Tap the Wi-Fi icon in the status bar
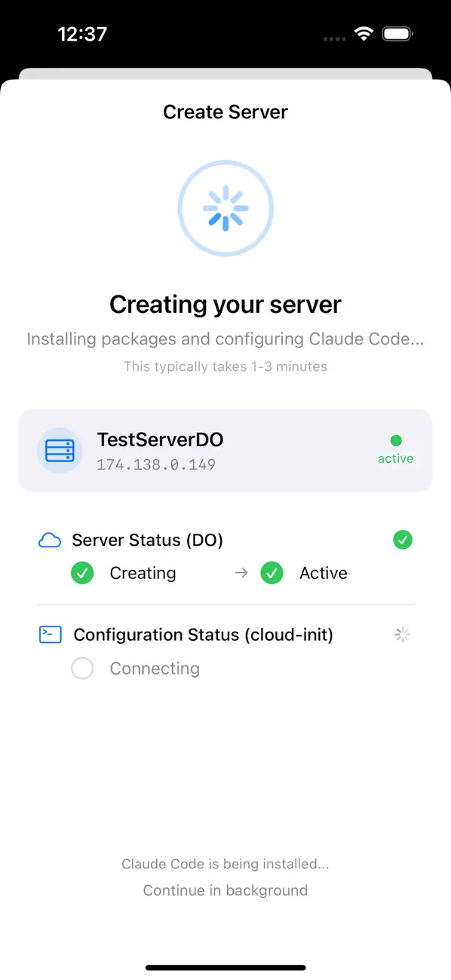 363,33
